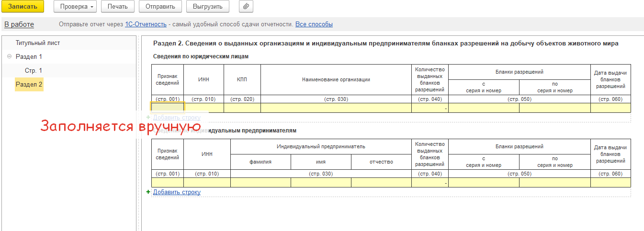This screenshot has width=644, height=231.
Task: Click the фамилия cell in entrepreneurs row
Action: pyautogui.click(x=260, y=182)
